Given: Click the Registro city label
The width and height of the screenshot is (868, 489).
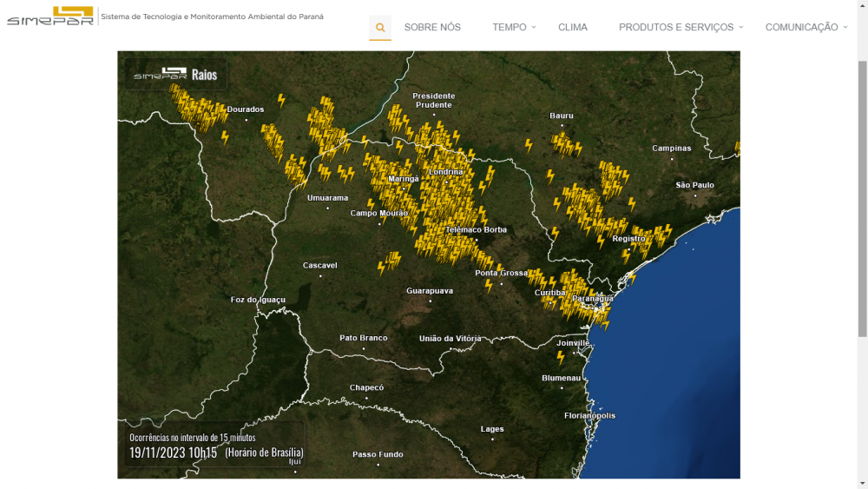Looking at the screenshot, I should 628,239.
